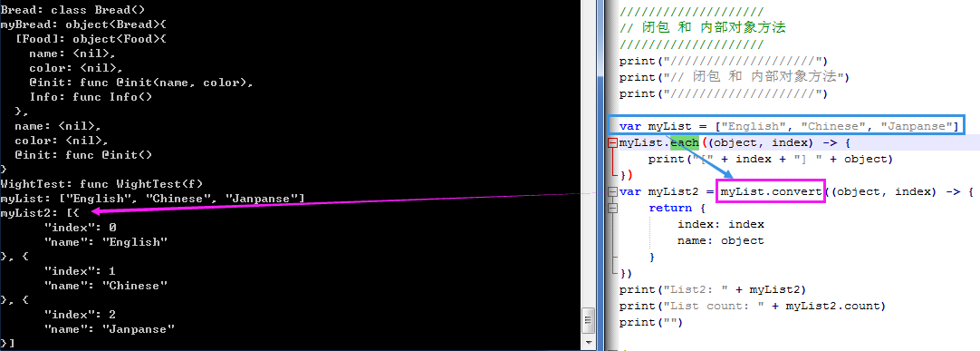Place cursor on highlighted 'each' word
The height and width of the screenshot is (351, 980).
click(x=685, y=142)
